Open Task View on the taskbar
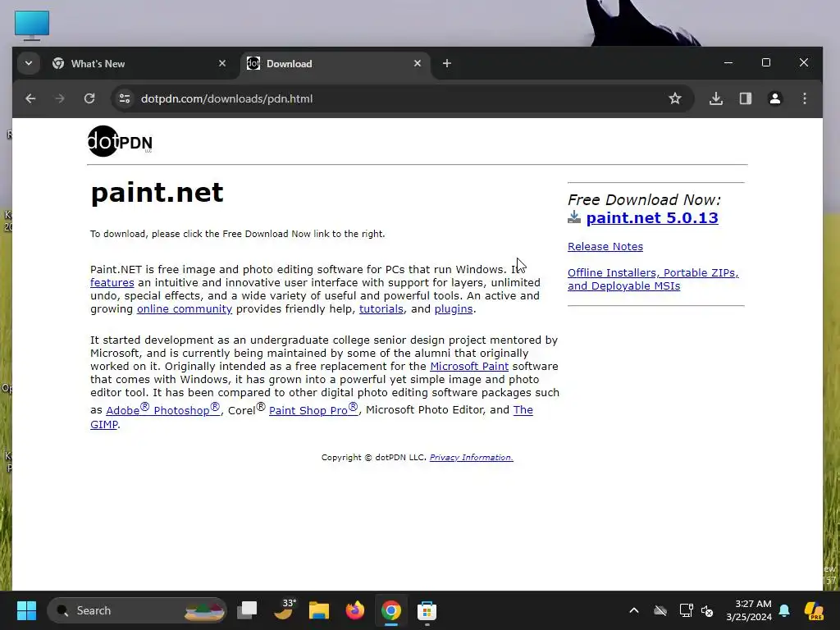This screenshot has height=630, width=840. coord(248,610)
